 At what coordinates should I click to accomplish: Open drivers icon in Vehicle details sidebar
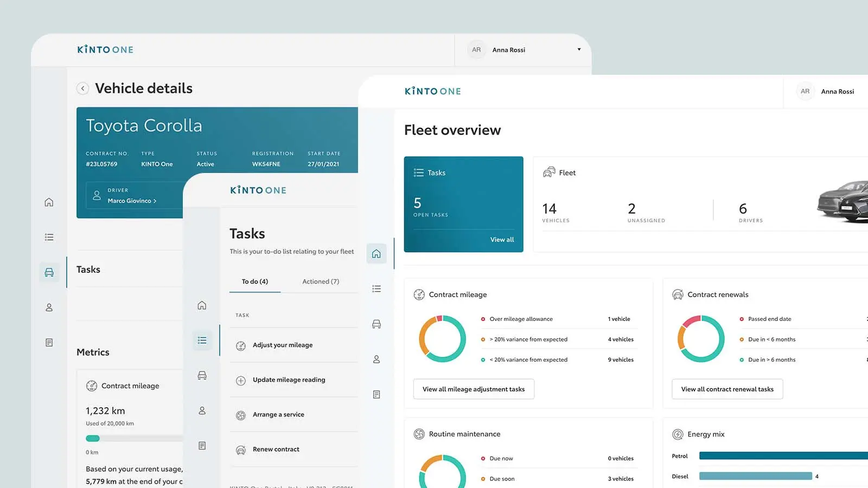(49, 307)
